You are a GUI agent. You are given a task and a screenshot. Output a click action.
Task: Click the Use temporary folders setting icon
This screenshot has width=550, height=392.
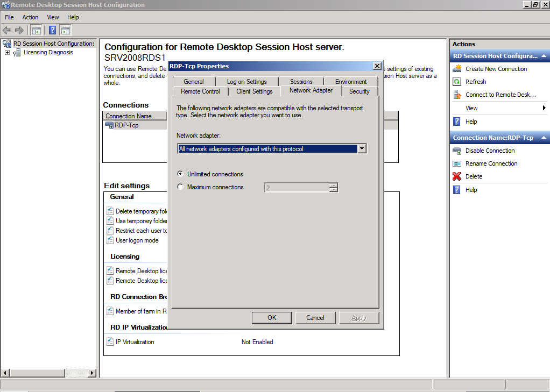(x=110, y=221)
